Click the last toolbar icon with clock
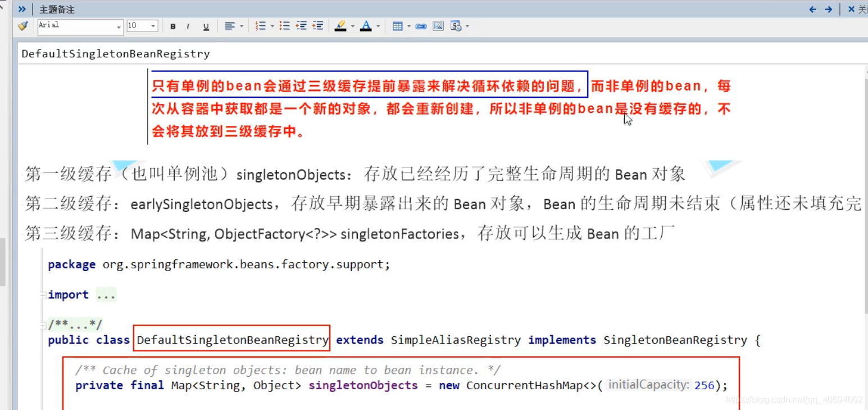 [x=456, y=26]
